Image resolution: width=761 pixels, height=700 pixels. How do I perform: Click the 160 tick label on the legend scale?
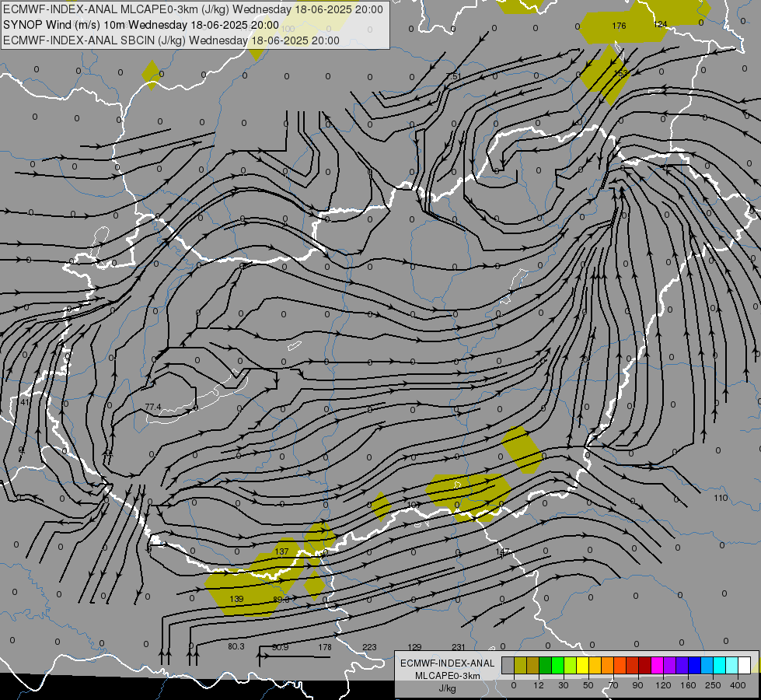[688, 685]
